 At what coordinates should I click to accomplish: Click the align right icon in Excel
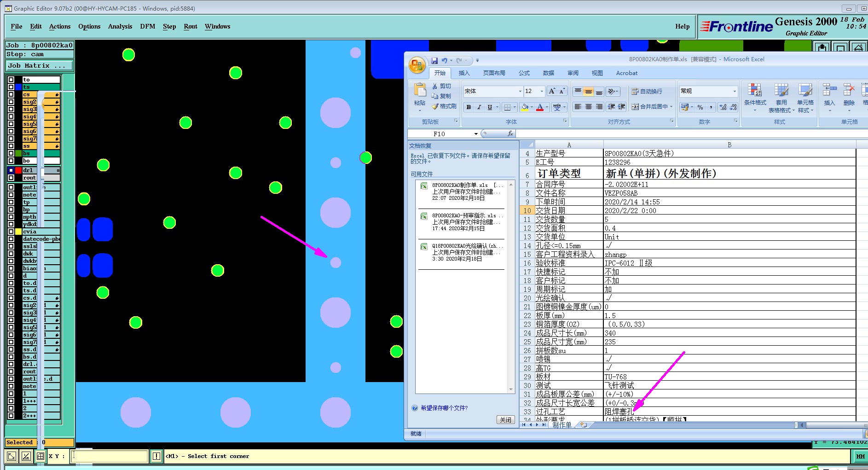point(599,107)
